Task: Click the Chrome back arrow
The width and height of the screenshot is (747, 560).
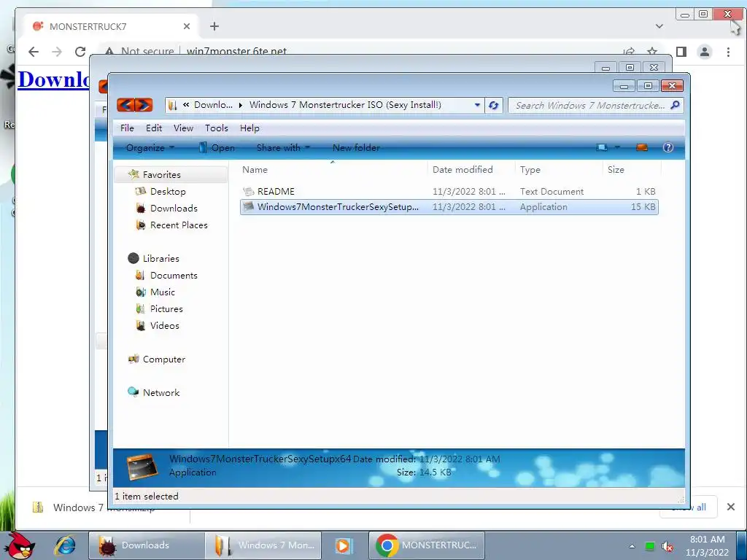Action: click(34, 52)
